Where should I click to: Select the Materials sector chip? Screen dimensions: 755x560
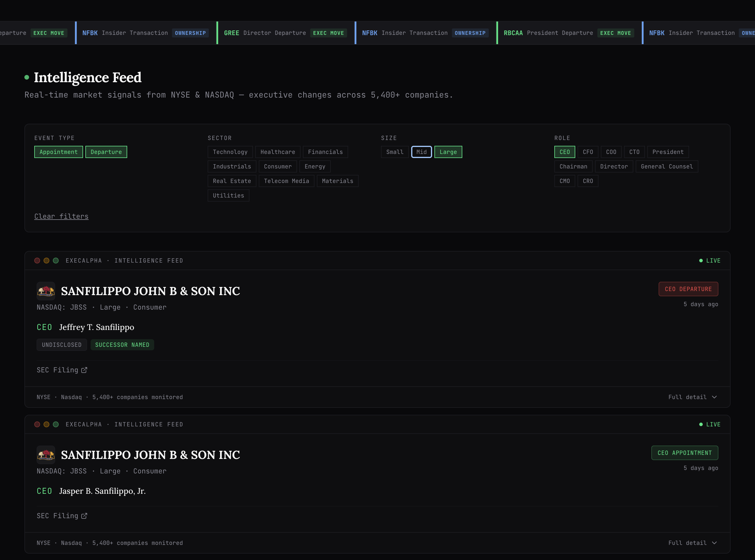(337, 181)
